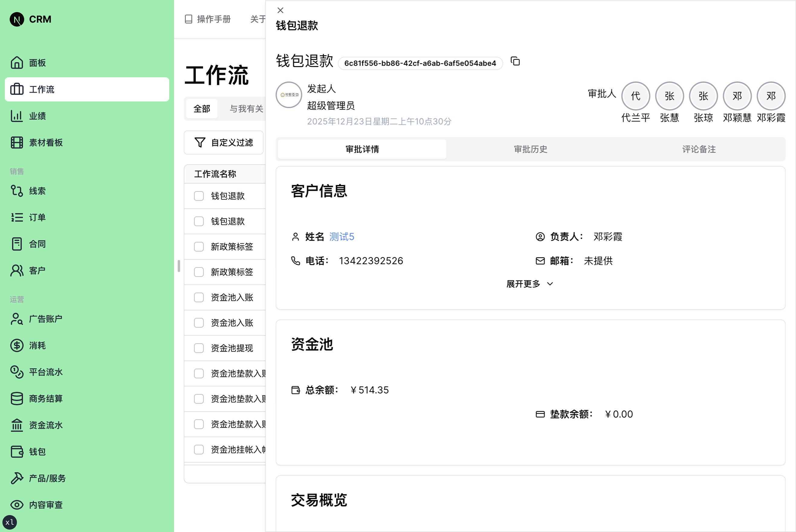
Task: Check the first 钱包退款 row checkbox
Action: pyautogui.click(x=199, y=196)
